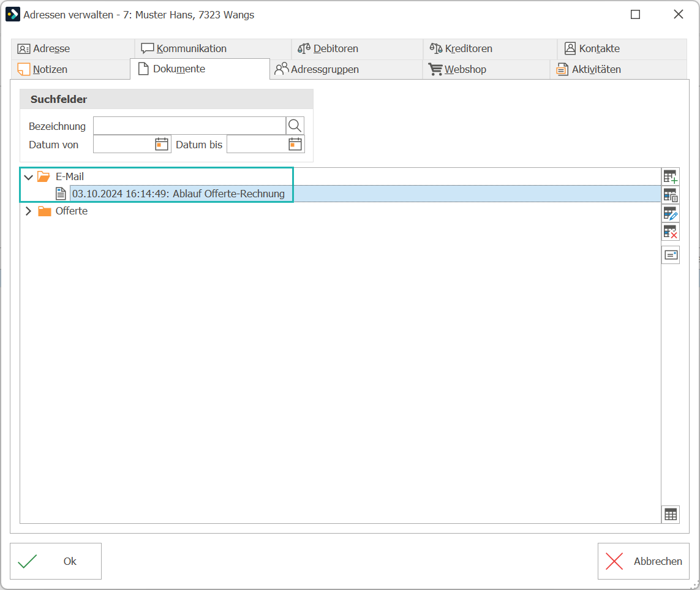Click the copy document table icon
This screenshot has width=700, height=590.
click(x=671, y=195)
